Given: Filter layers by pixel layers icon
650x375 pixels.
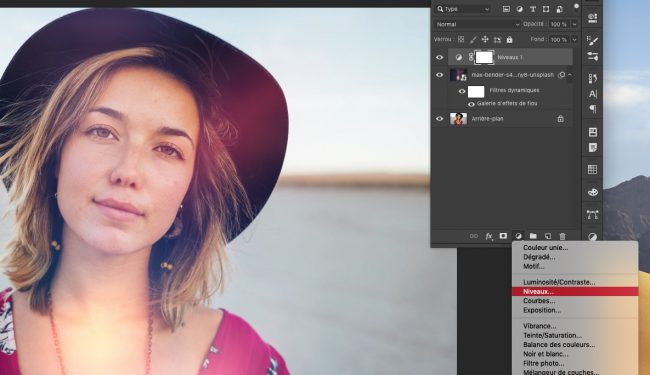Looking at the screenshot, I should point(506,9).
